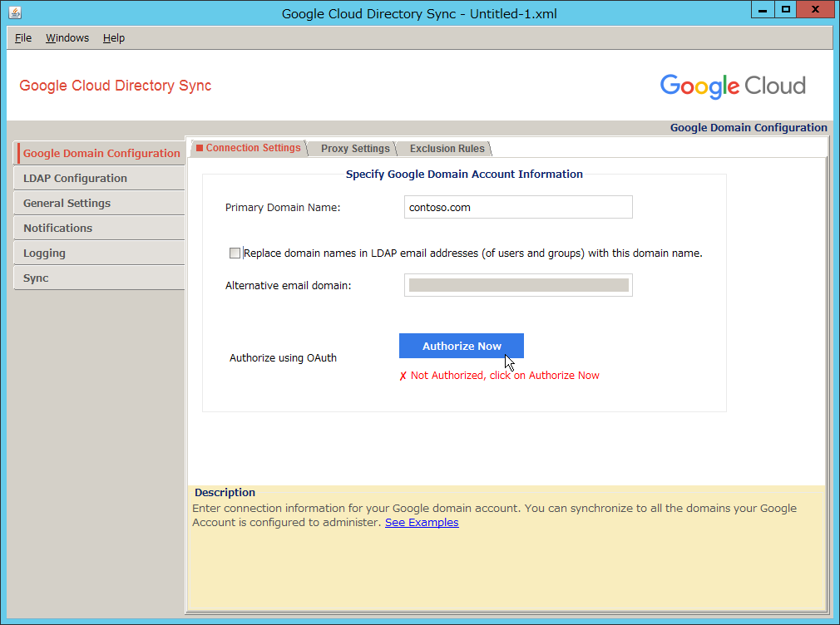Click the Authorize using OAuth label

[x=283, y=357]
